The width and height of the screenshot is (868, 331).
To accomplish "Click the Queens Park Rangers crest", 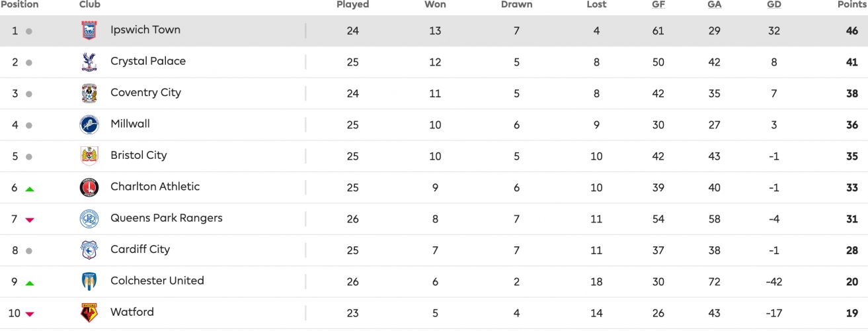I will coord(89,218).
